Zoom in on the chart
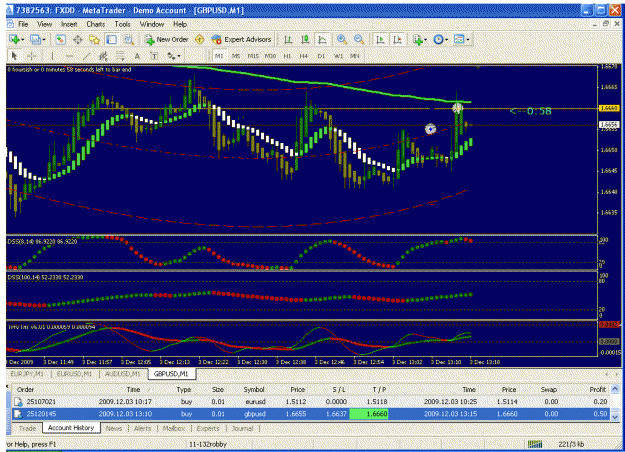The image size is (625, 452). pos(342,39)
